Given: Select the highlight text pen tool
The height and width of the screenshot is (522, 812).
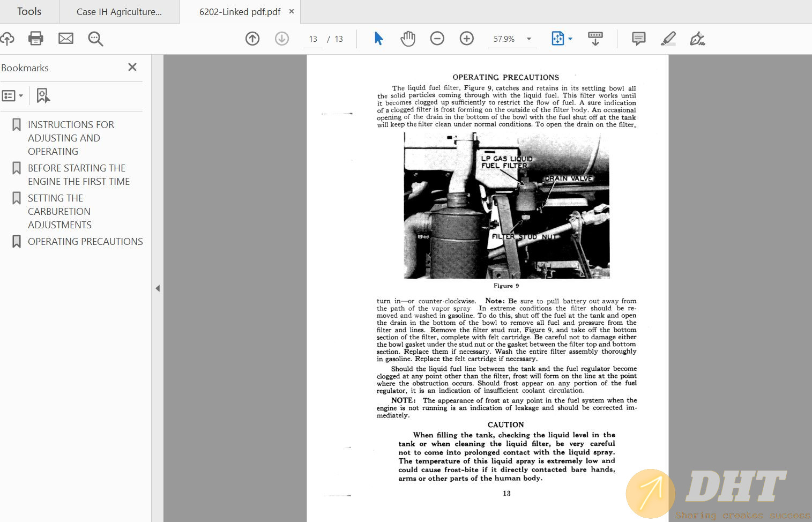Looking at the screenshot, I should coord(668,39).
